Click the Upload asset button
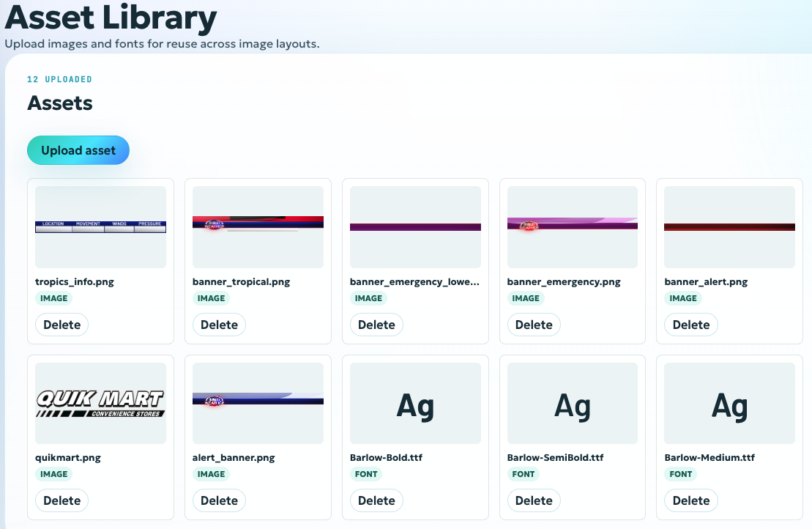Viewport: 812px width, 529px height. pos(78,150)
